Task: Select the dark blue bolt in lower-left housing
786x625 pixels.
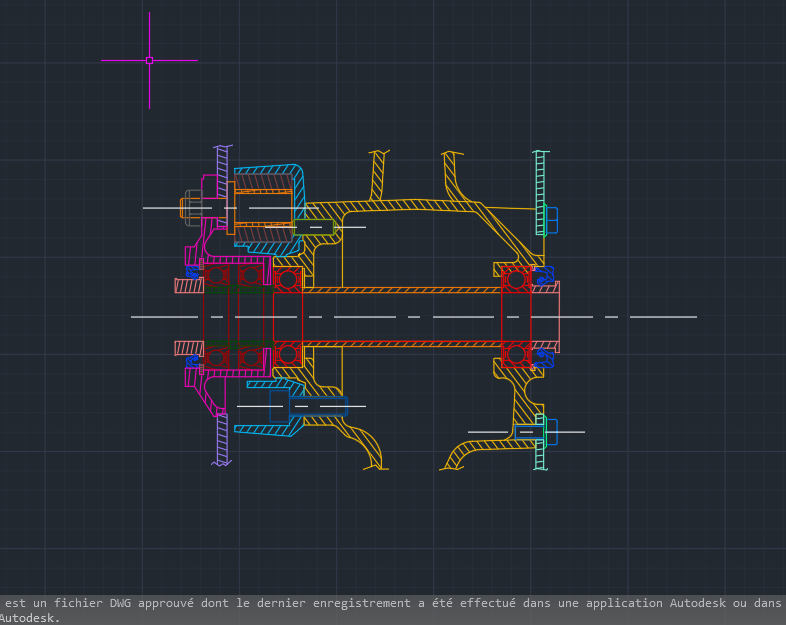Action: [x=318, y=406]
